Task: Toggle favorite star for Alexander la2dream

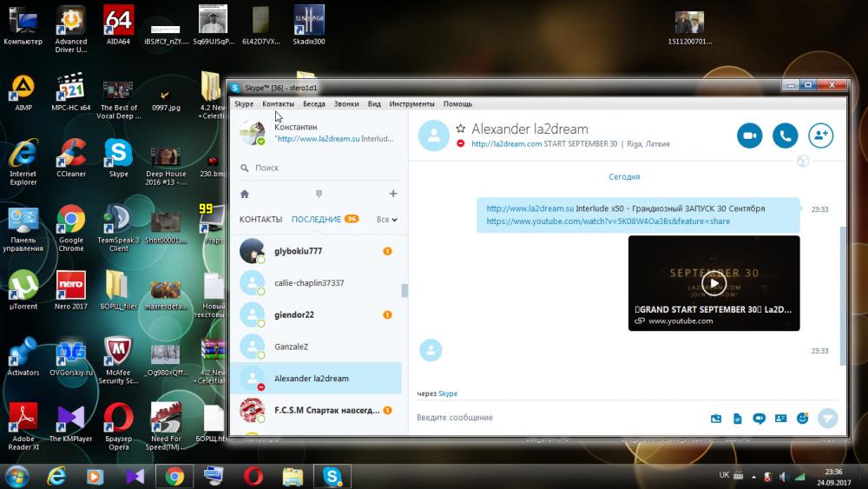Action: pos(461,129)
